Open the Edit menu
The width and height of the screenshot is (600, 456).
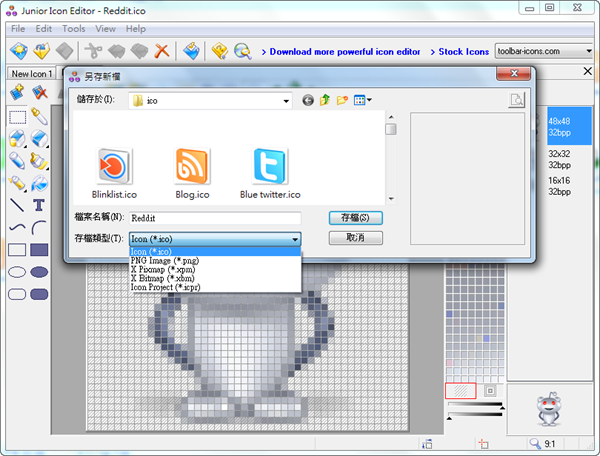[x=44, y=29]
